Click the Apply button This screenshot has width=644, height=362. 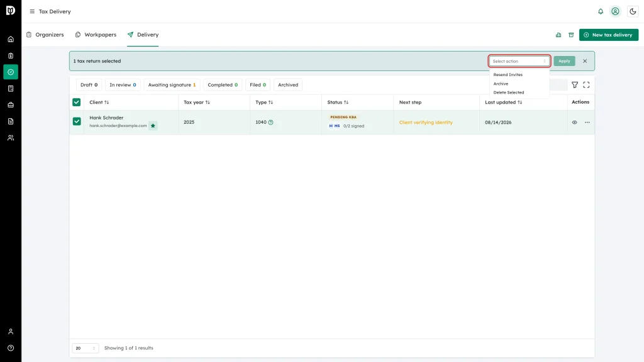coord(564,61)
